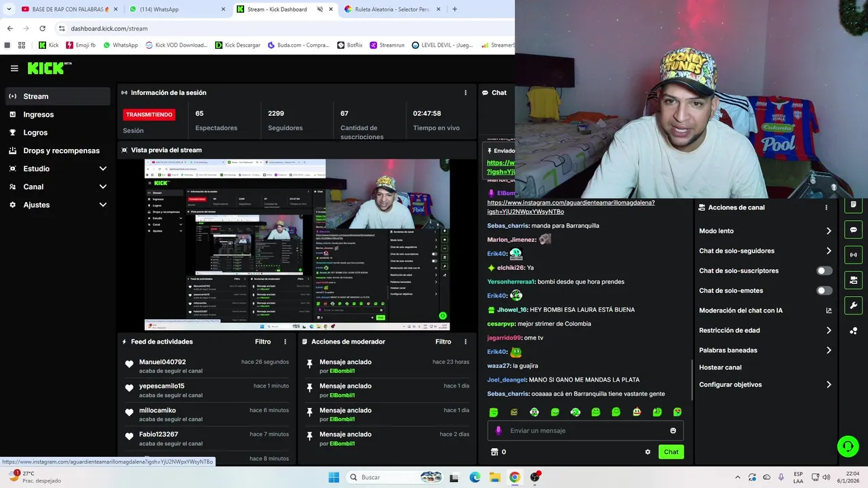868x488 pixels.
Task: Open Streamrun bookmark
Action: point(387,45)
